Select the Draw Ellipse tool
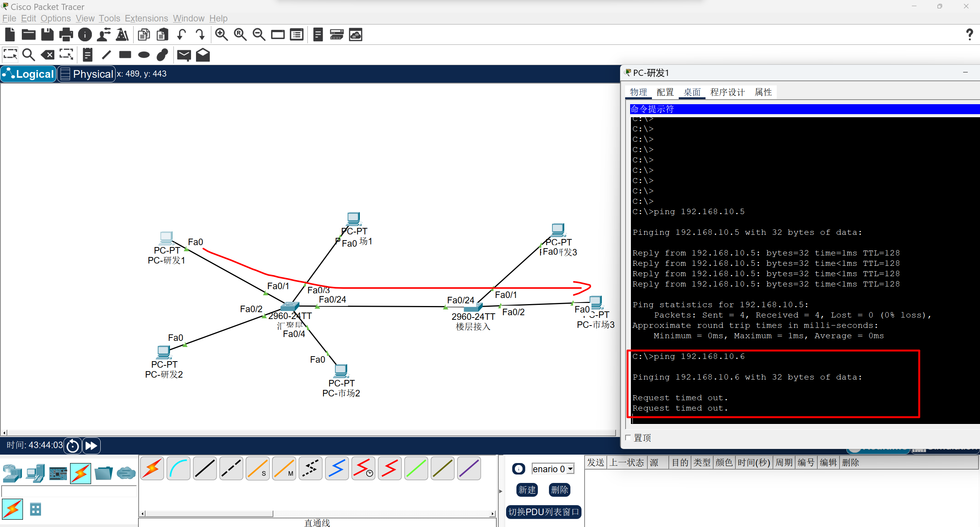This screenshot has height=527, width=980. tap(144, 55)
